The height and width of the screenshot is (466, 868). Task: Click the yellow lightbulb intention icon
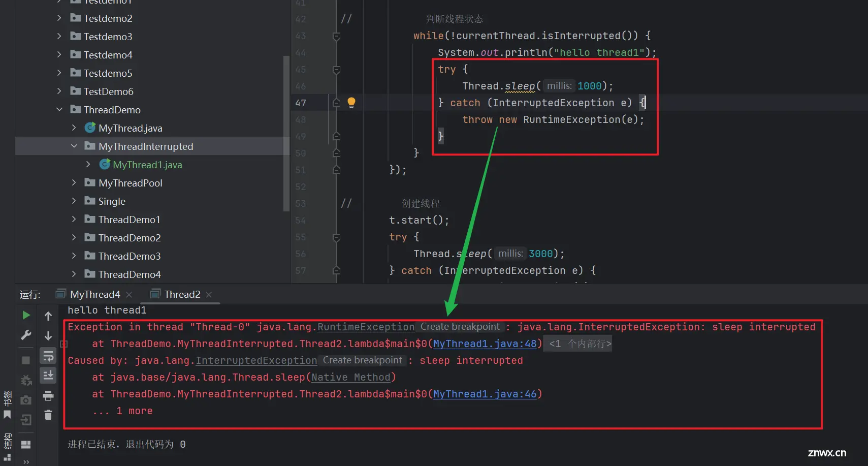(x=351, y=103)
